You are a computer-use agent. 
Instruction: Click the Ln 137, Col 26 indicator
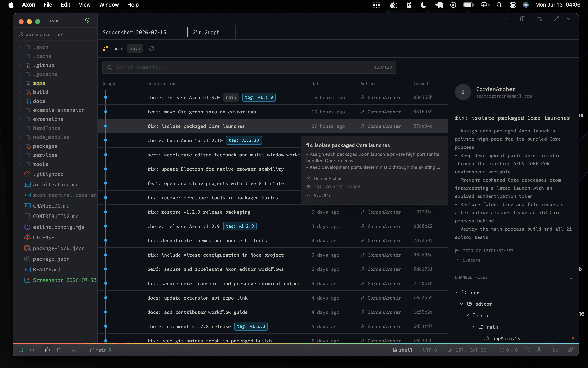click(467, 350)
